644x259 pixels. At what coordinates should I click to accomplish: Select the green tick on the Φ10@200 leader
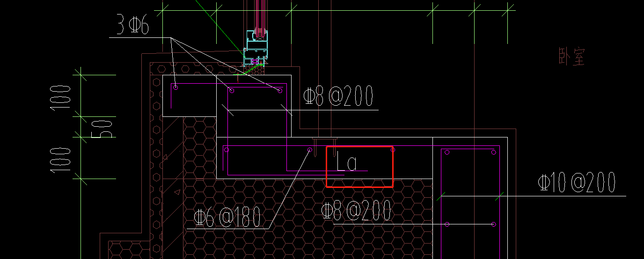pos(500,195)
